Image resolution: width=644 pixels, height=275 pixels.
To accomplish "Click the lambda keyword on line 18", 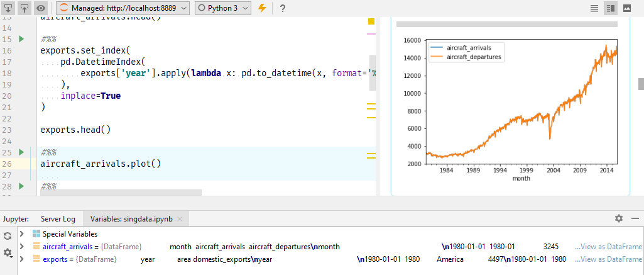I will pyautogui.click(x=207, y=73).
